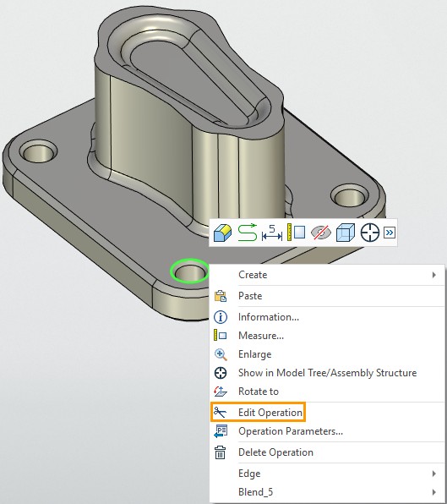Click Delete Operation trash entry
Image resolution: width=447 pixels, height=504 pixels.
coord(328,452)
